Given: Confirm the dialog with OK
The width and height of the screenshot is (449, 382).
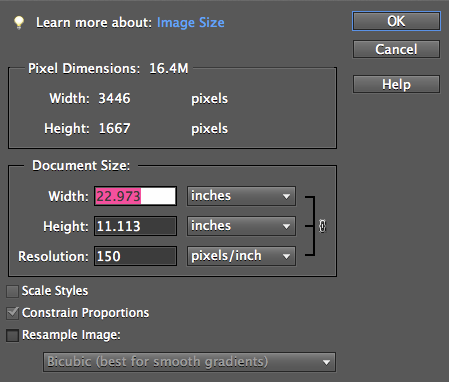Looking at the screenshot, I should tap(396, 21).
